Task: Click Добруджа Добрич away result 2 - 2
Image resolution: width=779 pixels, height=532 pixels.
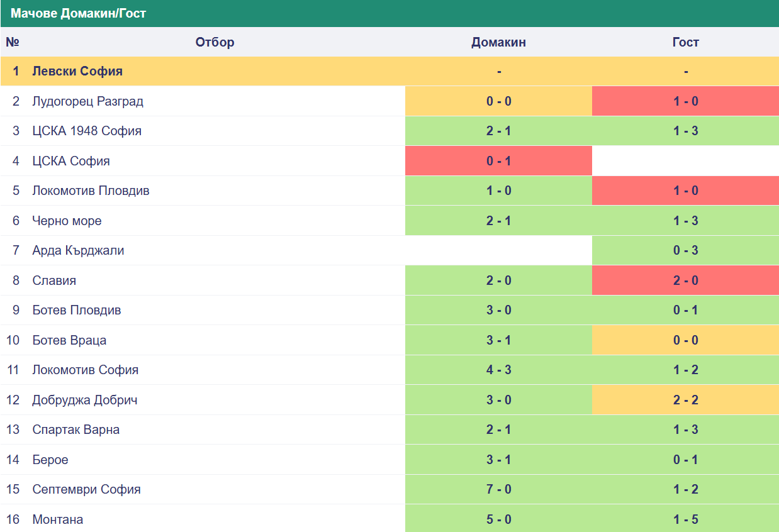Action: point(685,400)
